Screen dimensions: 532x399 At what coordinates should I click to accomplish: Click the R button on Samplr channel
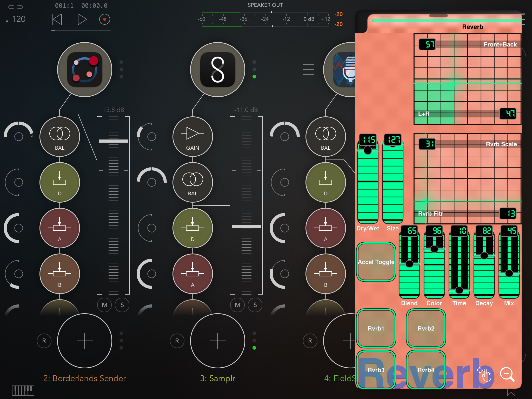(177, 341)
